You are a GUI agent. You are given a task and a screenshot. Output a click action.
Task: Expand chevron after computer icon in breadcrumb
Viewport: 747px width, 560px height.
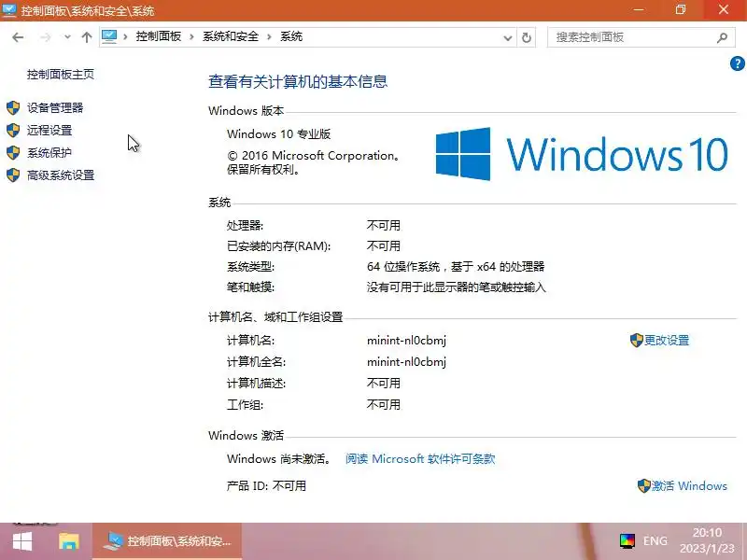click(x=125, y=36)
